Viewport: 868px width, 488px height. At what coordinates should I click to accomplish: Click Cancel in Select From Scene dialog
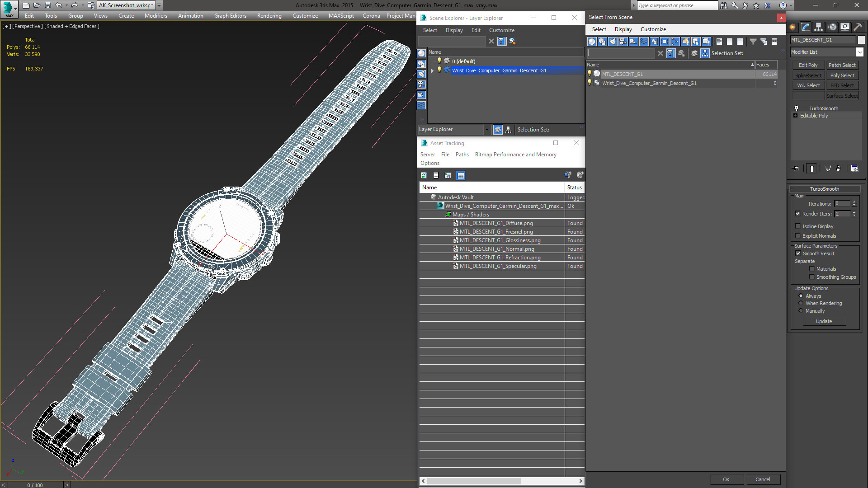763,479
